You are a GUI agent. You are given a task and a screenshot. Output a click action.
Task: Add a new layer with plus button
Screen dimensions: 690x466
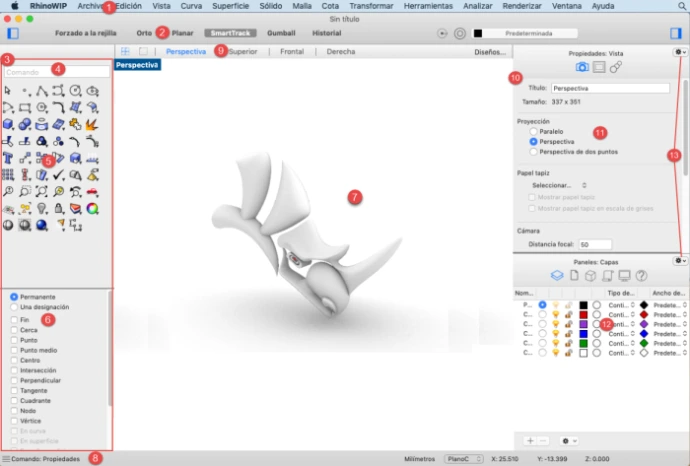pos(530,440)
